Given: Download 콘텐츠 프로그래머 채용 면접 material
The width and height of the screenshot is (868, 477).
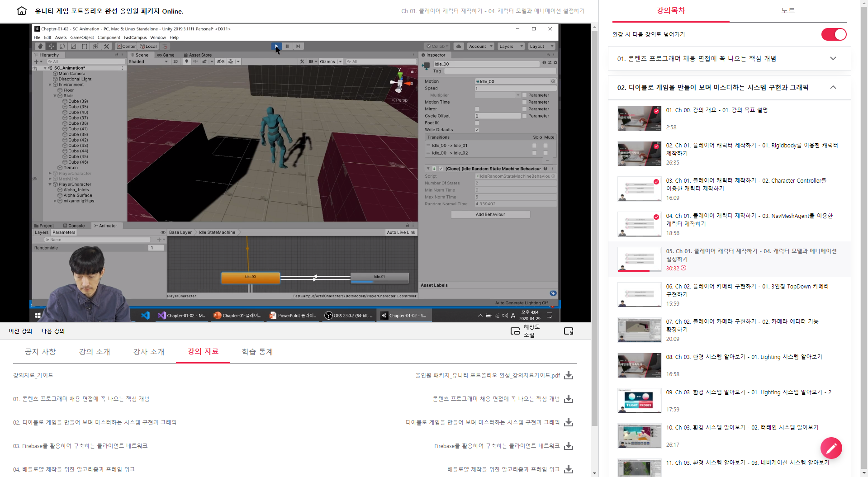Looking at the screenshot, I should pyautogui.click(x=569, y=399).
